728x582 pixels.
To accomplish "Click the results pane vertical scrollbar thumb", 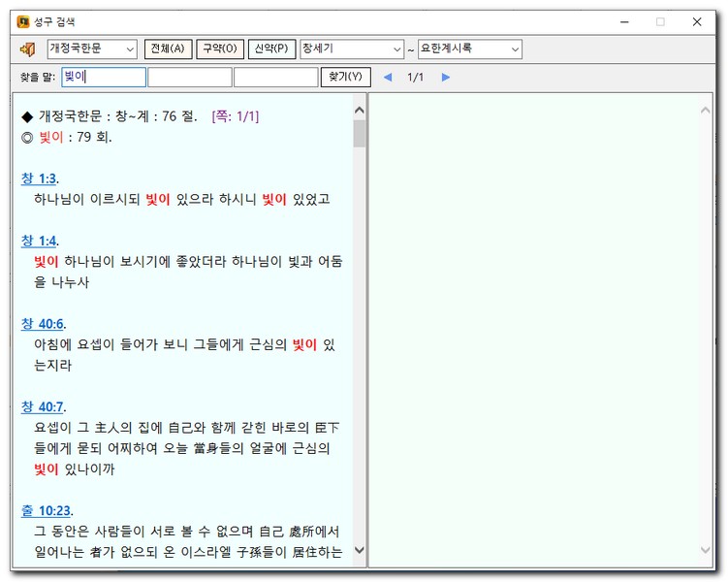I will (360, 133).
